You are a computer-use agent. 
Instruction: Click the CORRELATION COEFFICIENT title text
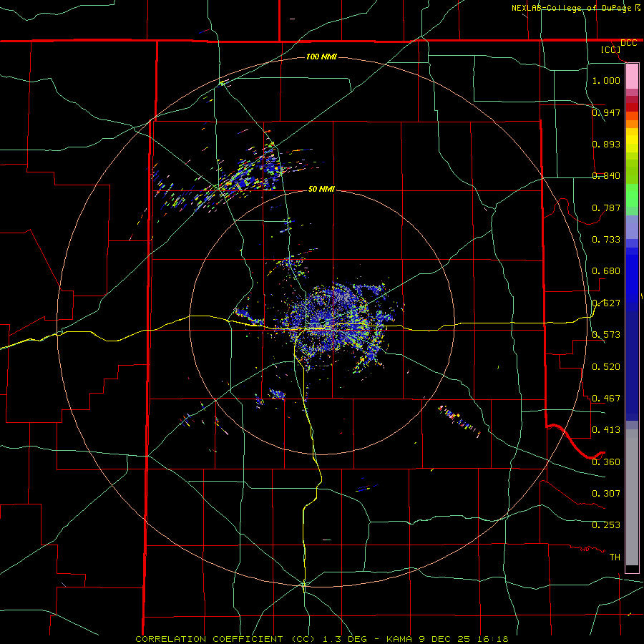tap(209, 639)
